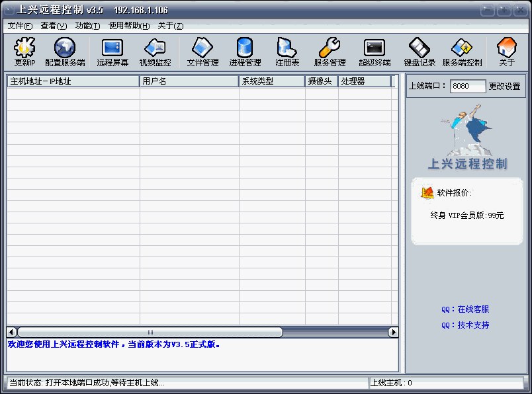Screen dimensions: 532x394
Task: Click the 更改设置 button
Action: (504, 87)
